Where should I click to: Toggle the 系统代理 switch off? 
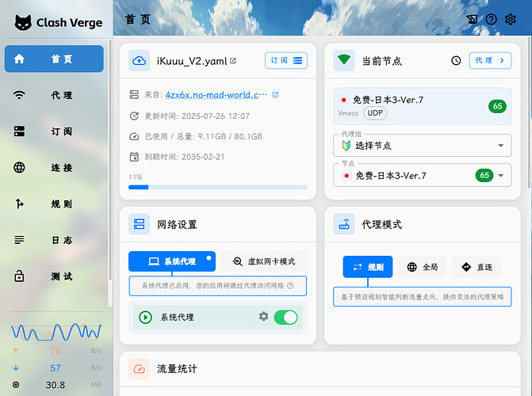285,318
